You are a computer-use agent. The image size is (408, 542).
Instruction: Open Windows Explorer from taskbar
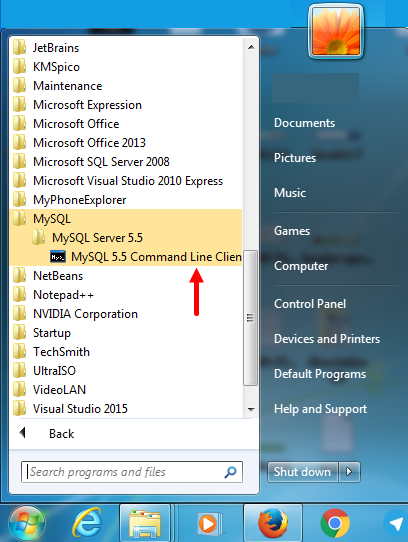coord(145,523)
